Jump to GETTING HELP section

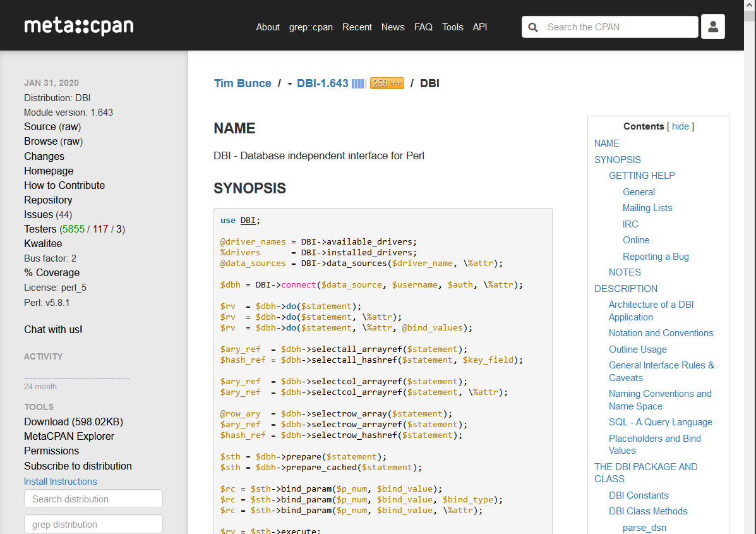[641, 176]
